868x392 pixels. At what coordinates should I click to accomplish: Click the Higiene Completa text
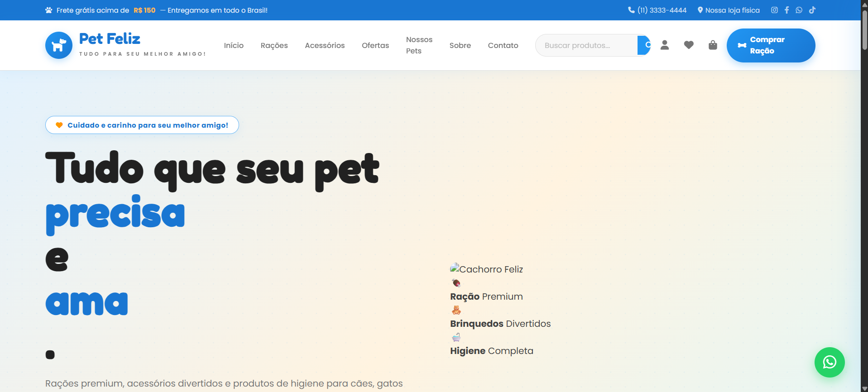point(492,351)
